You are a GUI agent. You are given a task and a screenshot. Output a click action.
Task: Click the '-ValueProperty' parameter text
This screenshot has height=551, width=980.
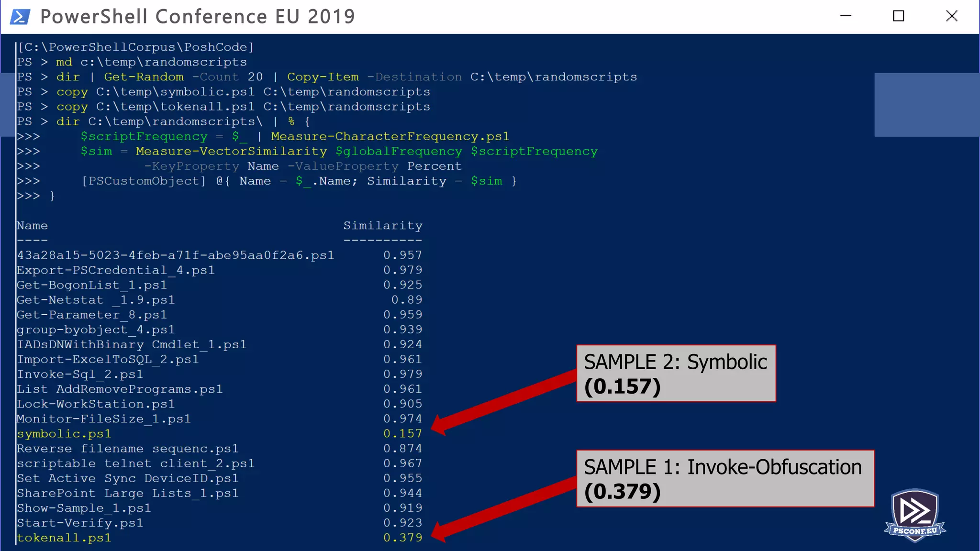coord(343,166)
